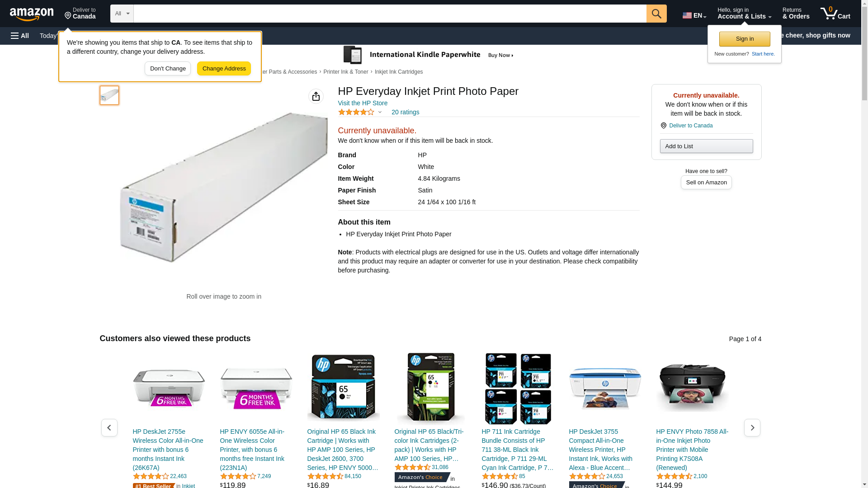Screen dimensions: 868x488
Task: Click the Amazon logo
Action: coord(32,14)
